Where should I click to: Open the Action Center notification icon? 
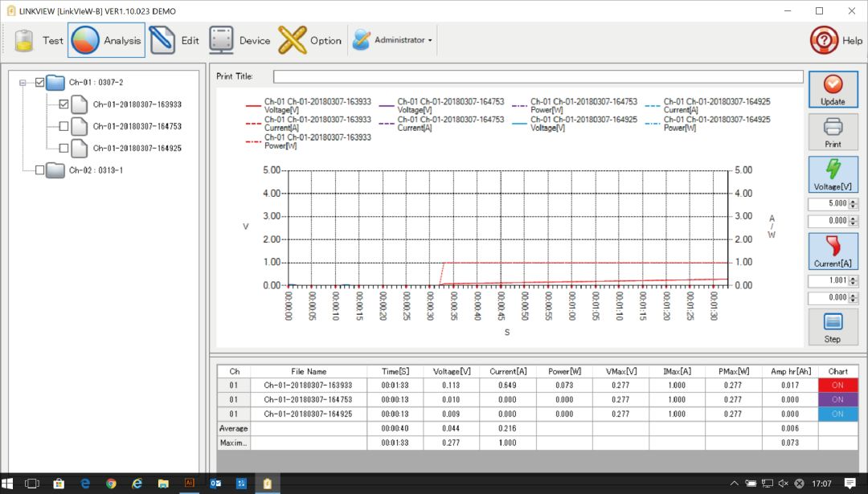850,484
